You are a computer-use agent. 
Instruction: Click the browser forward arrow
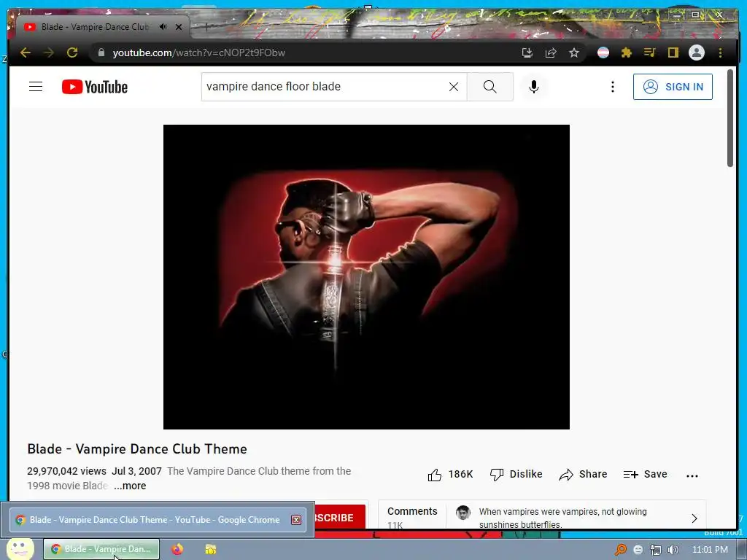(x=49, y=52)
